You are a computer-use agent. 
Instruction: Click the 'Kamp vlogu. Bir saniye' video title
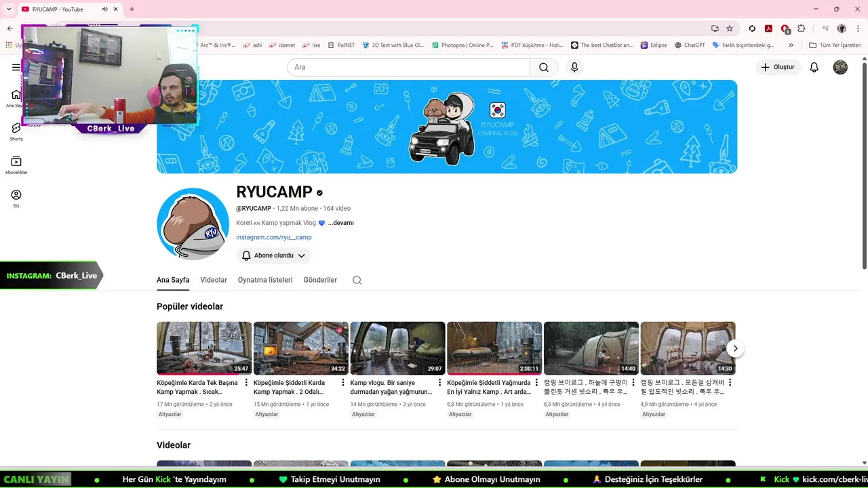pos(391,387)
